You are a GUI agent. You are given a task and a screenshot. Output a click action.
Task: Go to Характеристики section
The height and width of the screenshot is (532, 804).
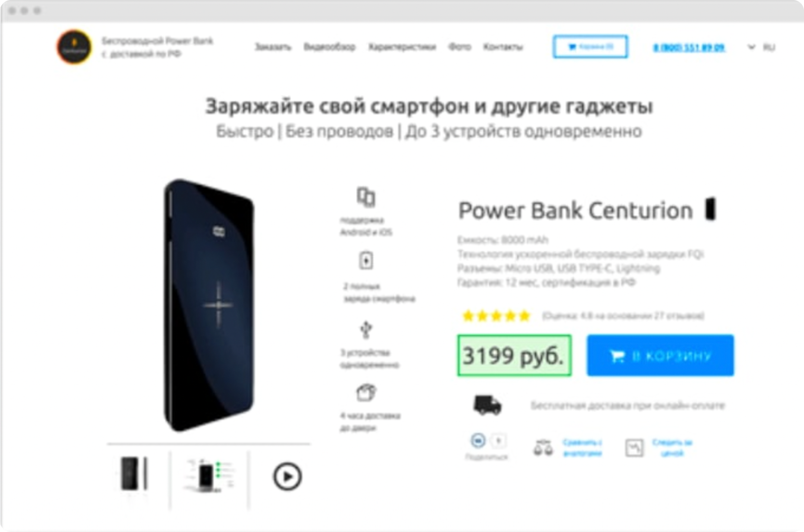pos(402,47)
